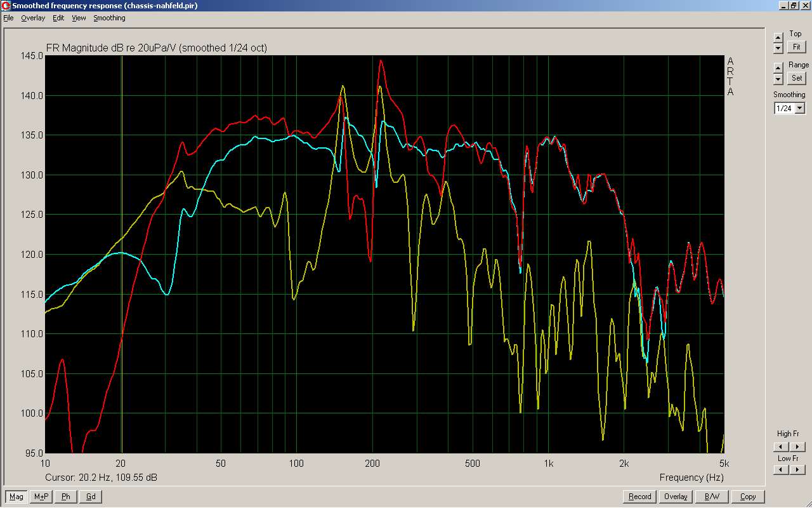The width and height of the screenshot is (812, 508).
Task: Click the B/W color mode button
Action: click(712, 497)
